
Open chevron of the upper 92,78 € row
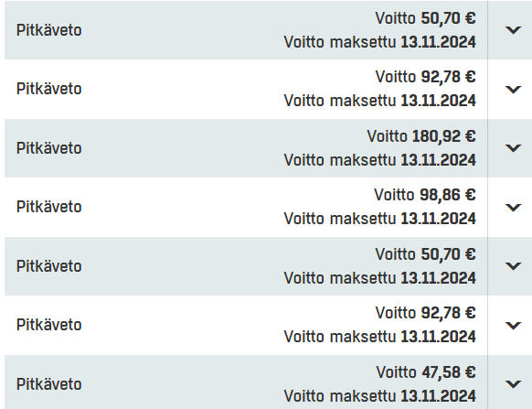(513, 90)
